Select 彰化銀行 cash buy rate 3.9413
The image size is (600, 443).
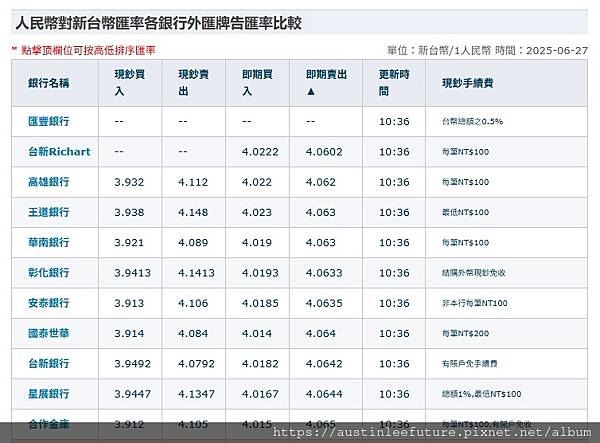(133, 273)
